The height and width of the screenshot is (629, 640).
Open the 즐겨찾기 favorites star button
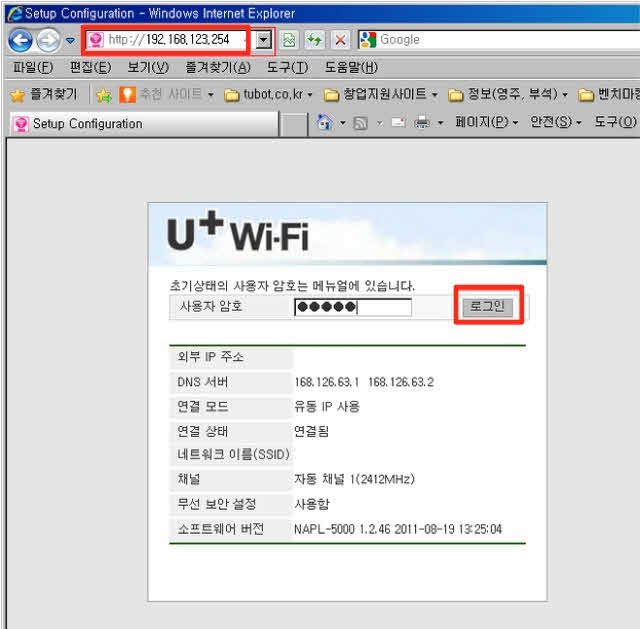pyautogui.click(x=43, y=95)
